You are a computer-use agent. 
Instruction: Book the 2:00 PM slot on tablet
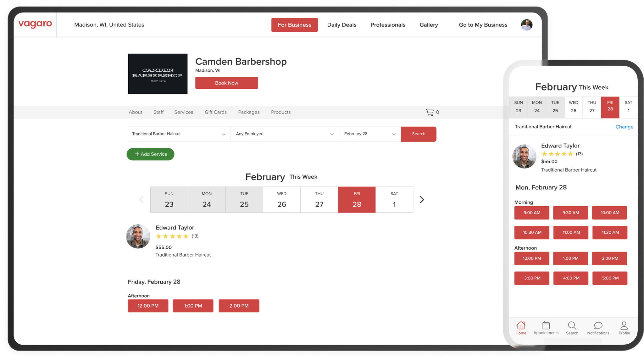(x=239, y=306)
